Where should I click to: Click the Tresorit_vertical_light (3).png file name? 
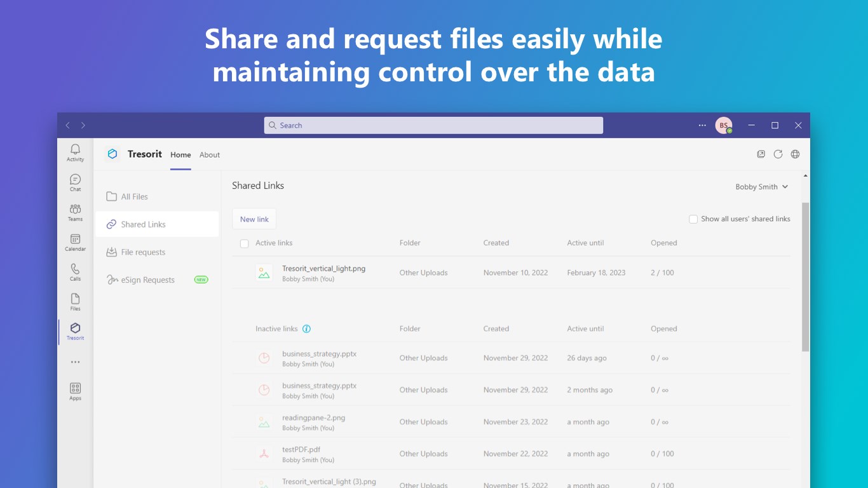329,482
